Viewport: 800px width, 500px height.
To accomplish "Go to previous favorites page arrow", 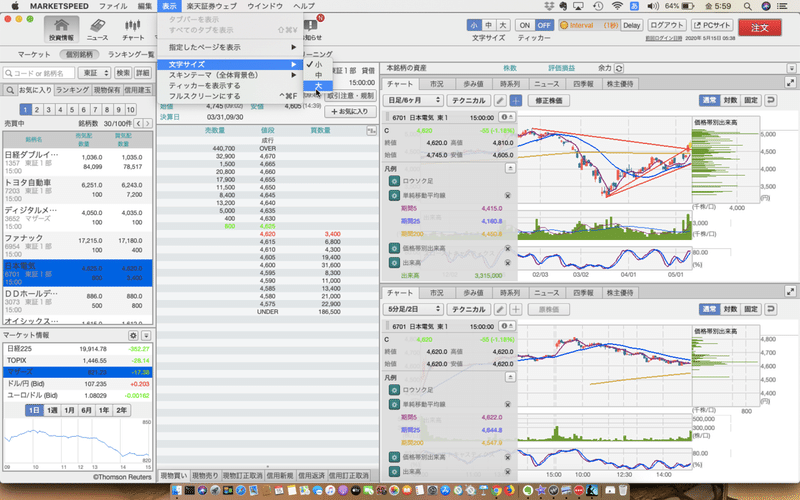I will pos(138,123).
